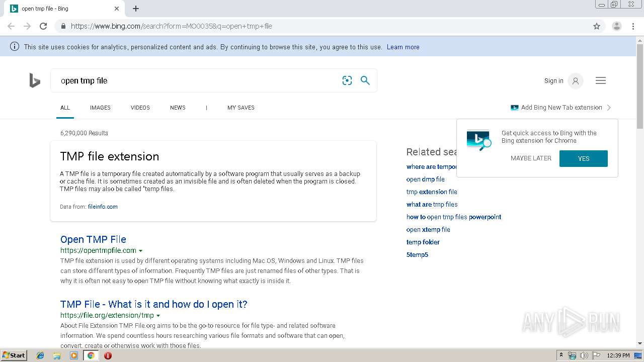The width and height of the screenshot is (644, 362).
Task: Open the MY SAVES tab
Action: pos(241,108)
